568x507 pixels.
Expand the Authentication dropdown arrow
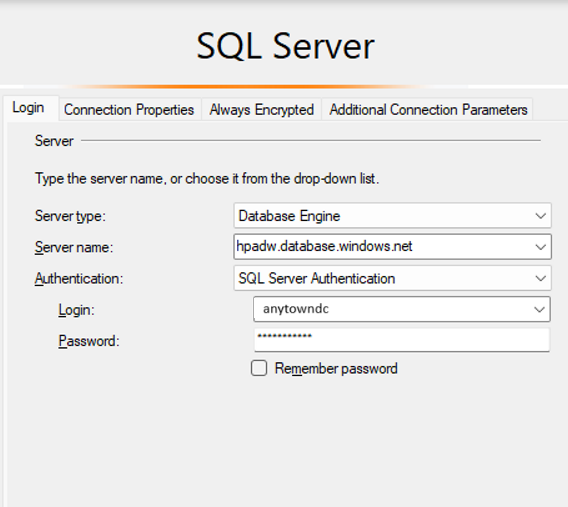tap(540, 278)
